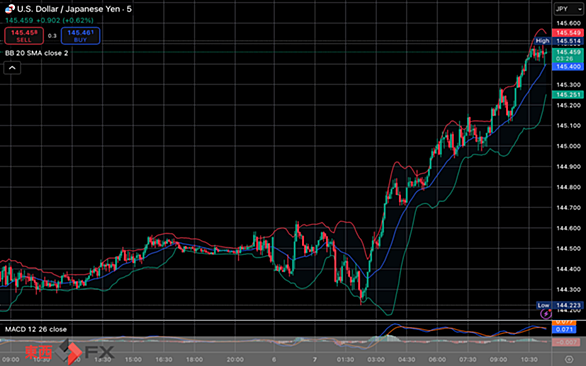
Task: Click the 東西FX watermark logo
Action: (x=70, y=352)
